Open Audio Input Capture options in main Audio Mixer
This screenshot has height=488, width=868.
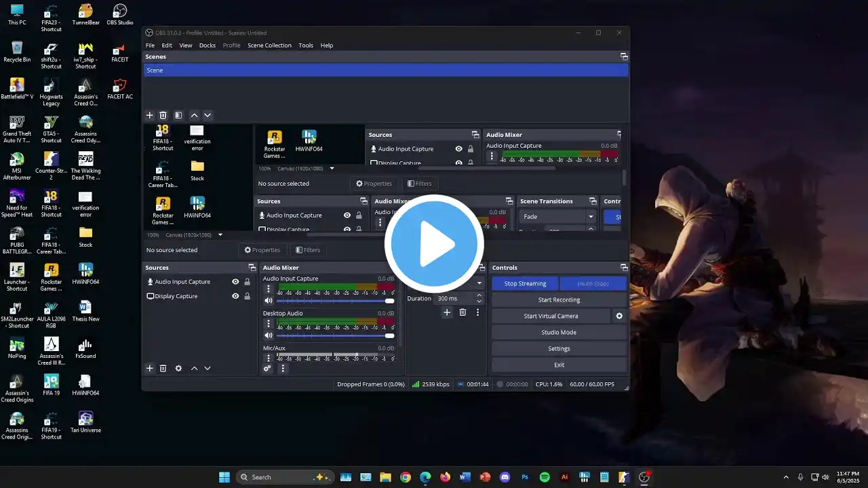click(x=269, y=289)
